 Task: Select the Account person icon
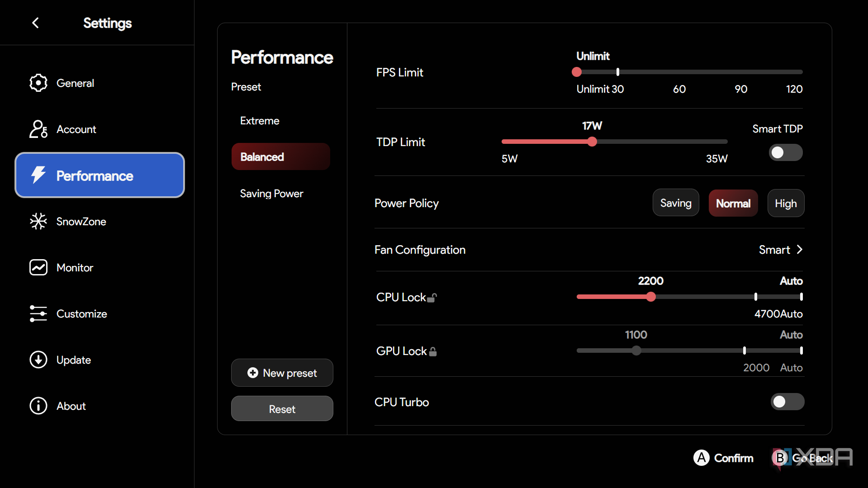(x=38, y=129)
